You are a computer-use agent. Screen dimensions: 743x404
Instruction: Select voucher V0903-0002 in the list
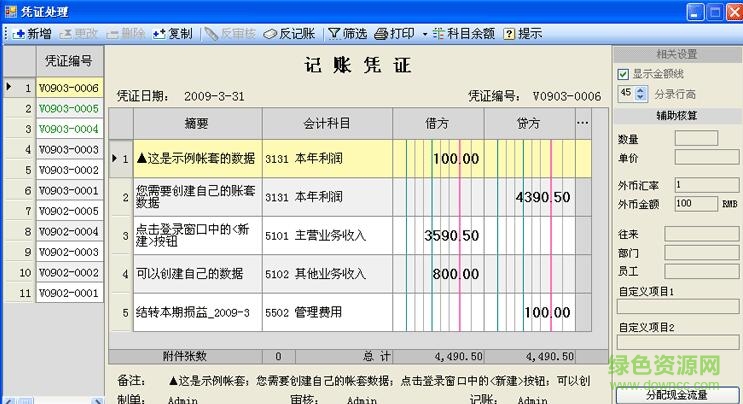click(69, 170)
